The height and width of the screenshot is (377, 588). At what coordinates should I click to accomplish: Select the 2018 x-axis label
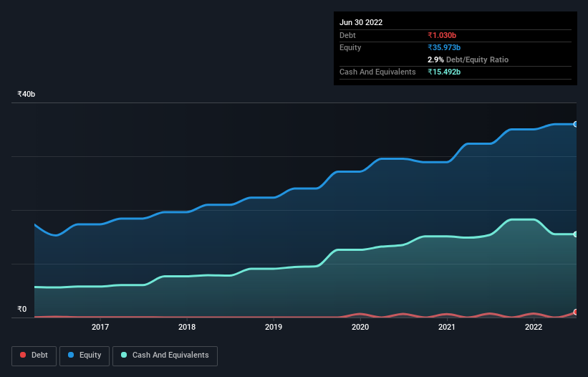point(187,327)
